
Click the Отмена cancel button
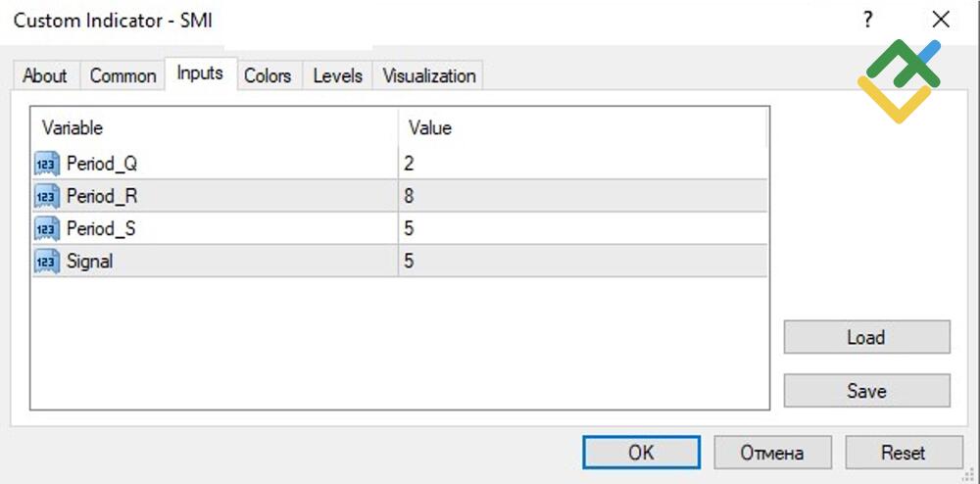pyautogui.click(x=772, y=453)
